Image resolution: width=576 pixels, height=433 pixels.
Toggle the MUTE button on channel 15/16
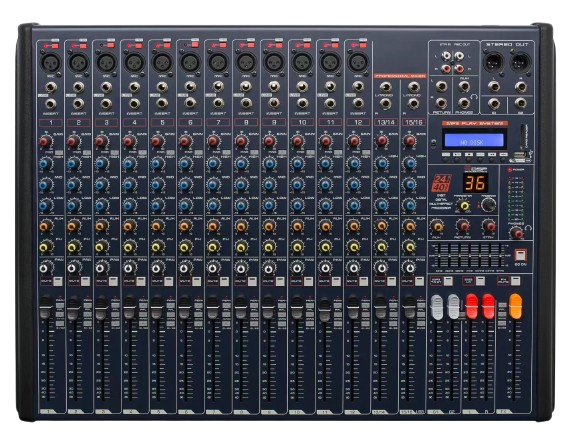(x=419, y=282)
